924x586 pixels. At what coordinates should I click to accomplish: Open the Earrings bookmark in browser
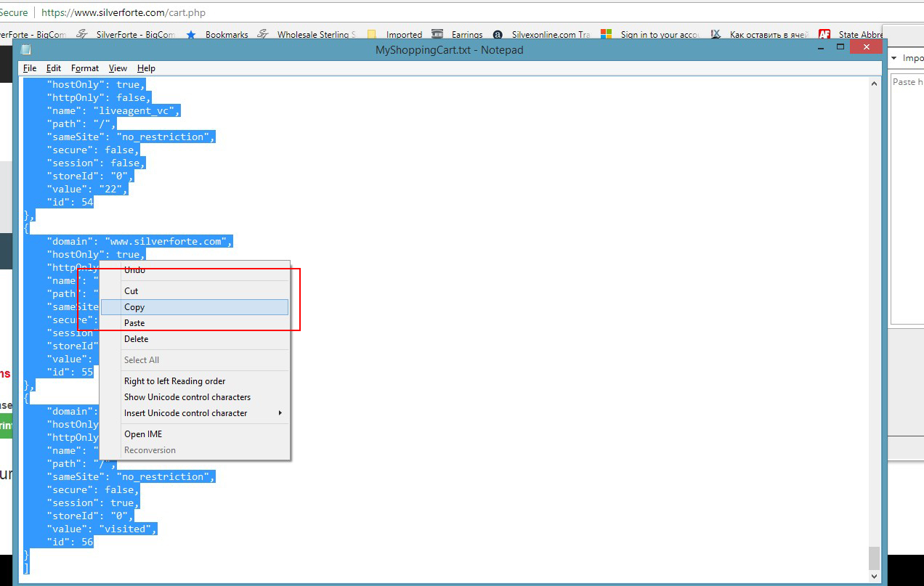[457, 34]
